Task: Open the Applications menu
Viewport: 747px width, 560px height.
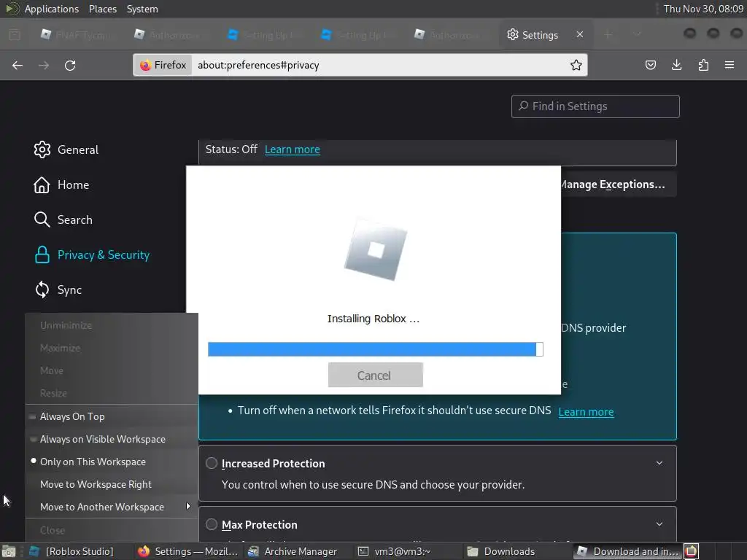Action: (x=52, y=9)
